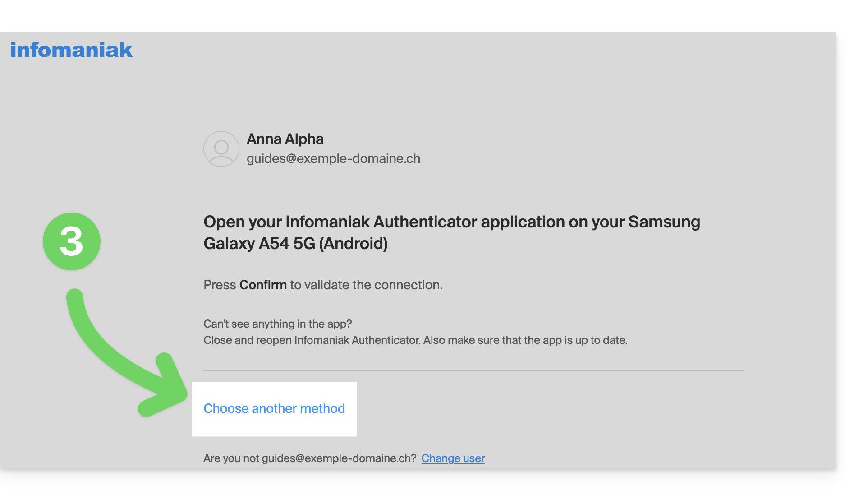Click the divider line above Choose another method
The height and width of the screenshot is (500, 868).
tap(473, 370)
